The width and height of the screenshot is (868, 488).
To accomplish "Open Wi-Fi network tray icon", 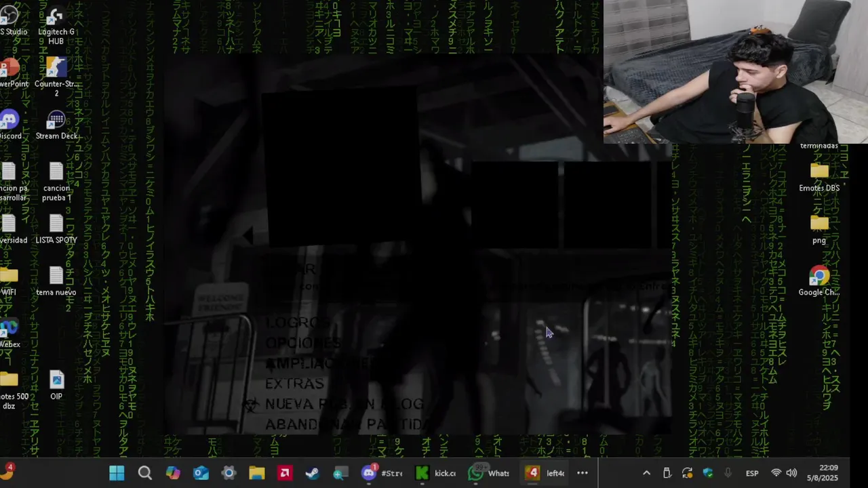I will (776, 473).
